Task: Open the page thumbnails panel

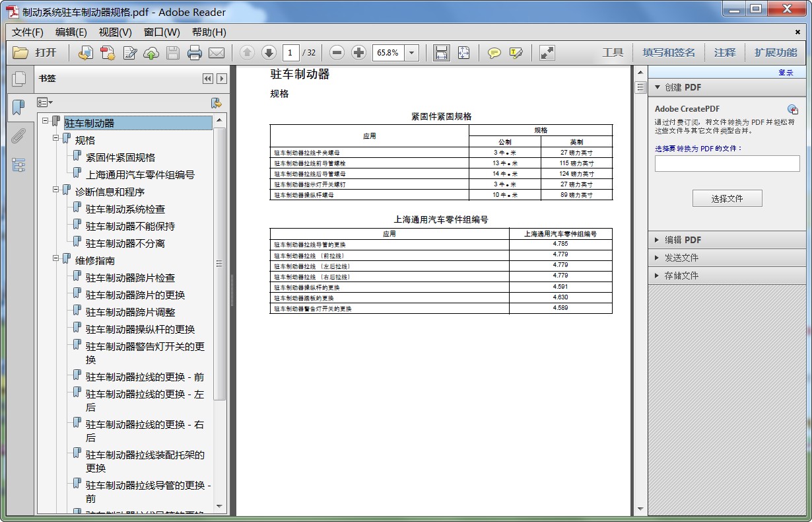Action: [19, 79]
